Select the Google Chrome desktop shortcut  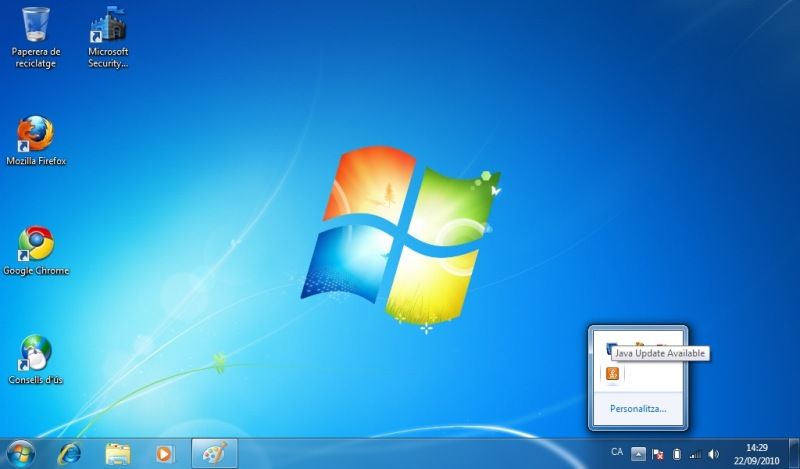[36, 251]
